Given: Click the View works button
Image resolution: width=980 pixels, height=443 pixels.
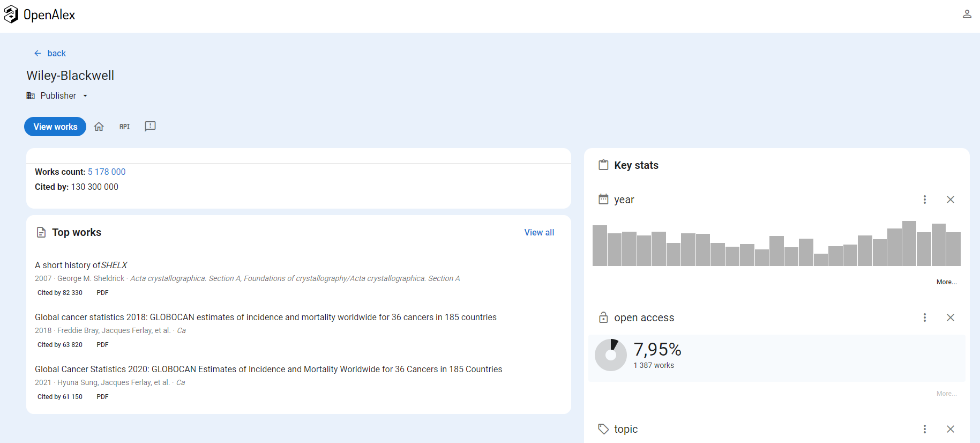Looking at the screenshot, I should 55,127.
